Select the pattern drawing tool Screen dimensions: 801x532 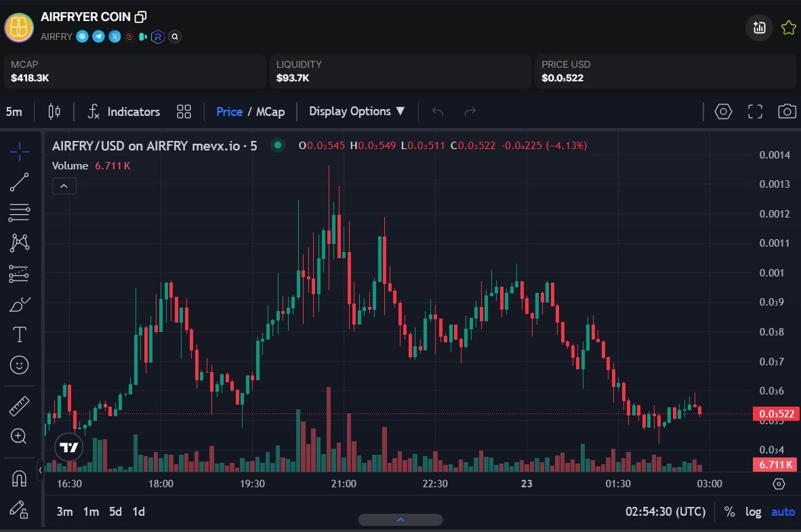(20, 243)
